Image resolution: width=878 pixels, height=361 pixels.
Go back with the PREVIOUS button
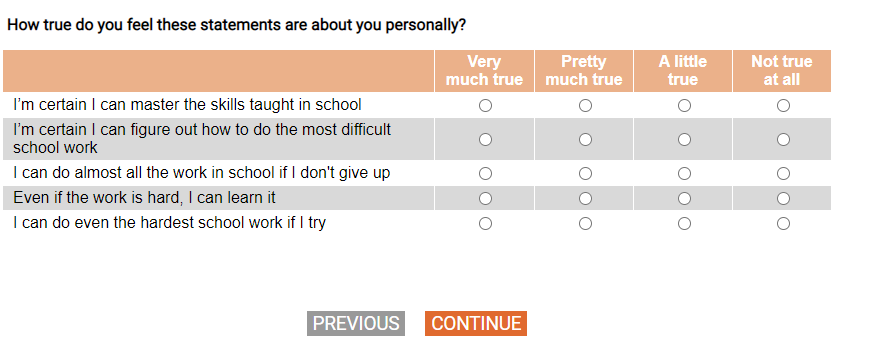(356, 324)
